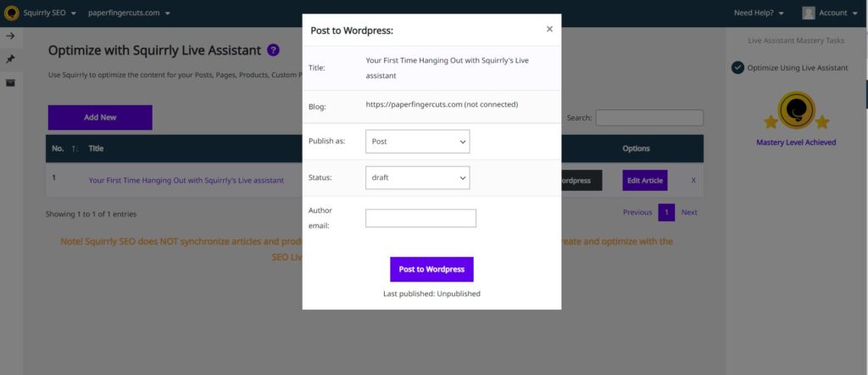This screenshot has height=375, width=868.
Task: Close the Post to Wordpress dialog
Action: [549, 29]
